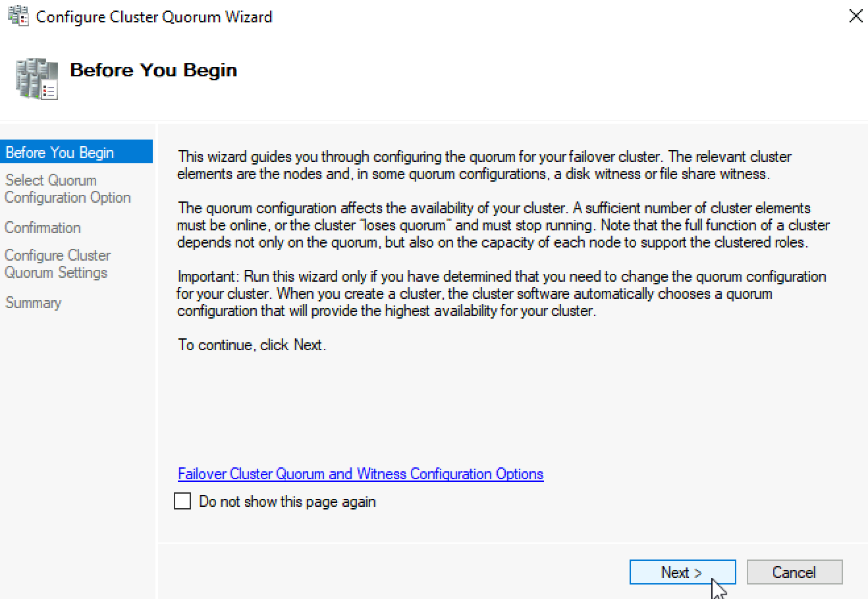The width and height of the screenshot is (868, 599).
Task: Click the 'Configure Cluster Quorum Wizard' title text
Action: pyautogui.click(x=154, y=17)
